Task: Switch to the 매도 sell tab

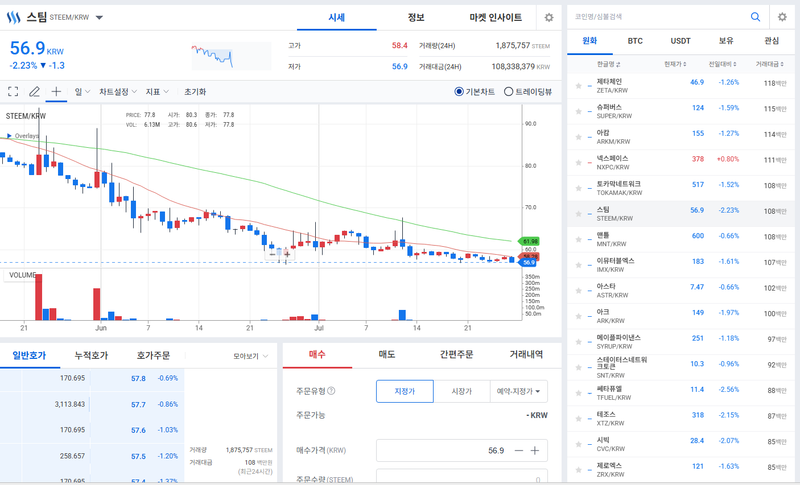Action: pos(387,354)
